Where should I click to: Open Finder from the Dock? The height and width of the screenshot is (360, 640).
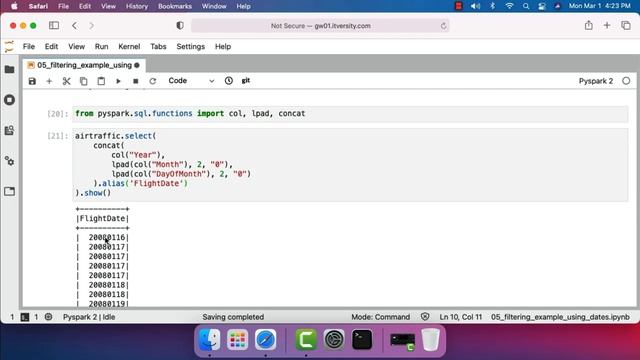coord(209,340)
